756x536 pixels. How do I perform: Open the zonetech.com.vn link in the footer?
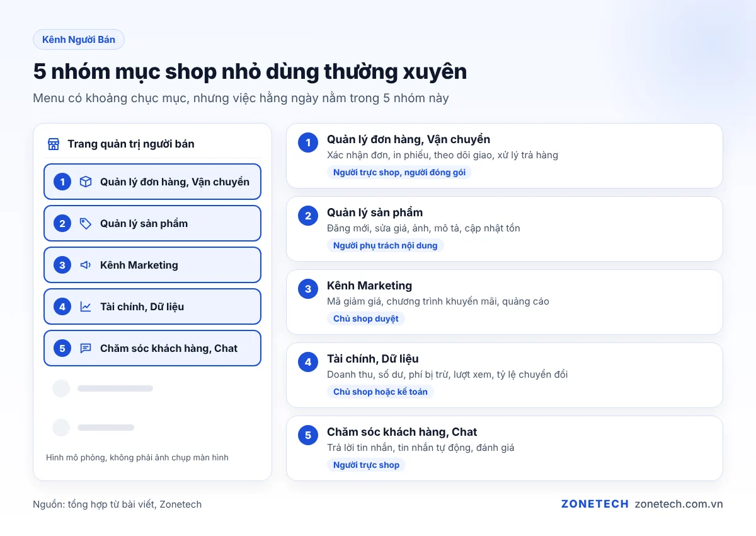(679, 504)
